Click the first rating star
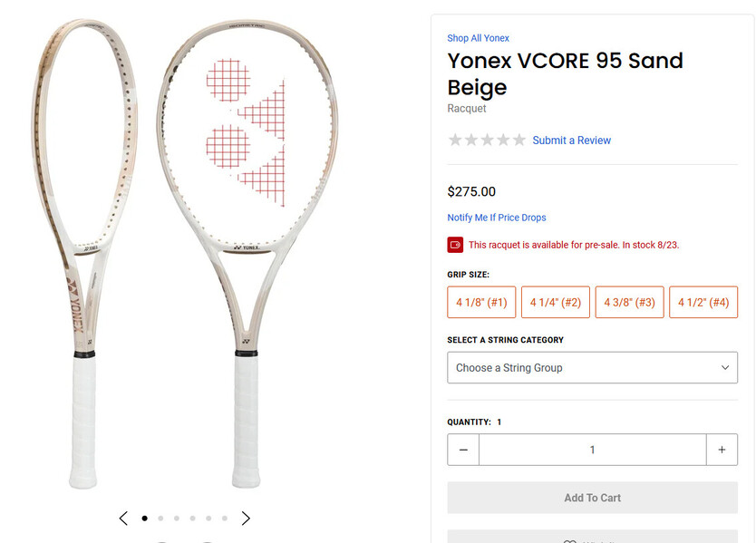 [455, 140]
